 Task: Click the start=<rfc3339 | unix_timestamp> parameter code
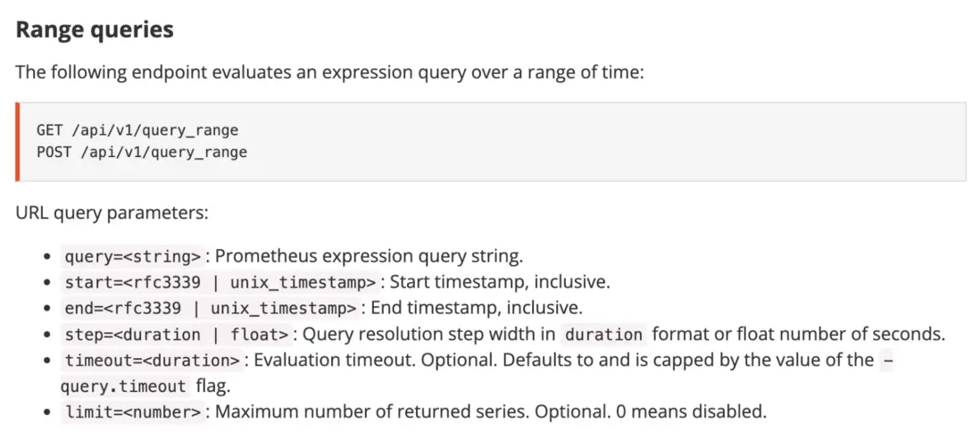click(x=221, y=283)
